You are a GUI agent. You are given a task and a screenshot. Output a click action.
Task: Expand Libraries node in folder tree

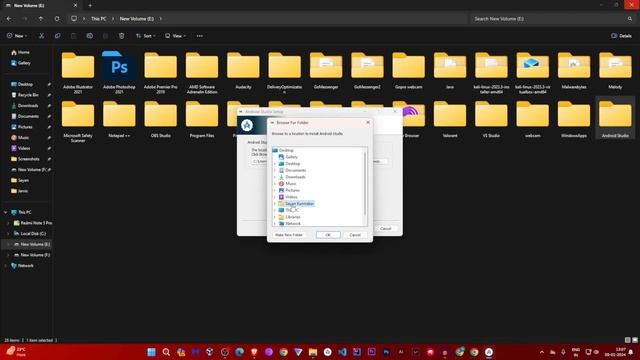(x=275, y=217)
